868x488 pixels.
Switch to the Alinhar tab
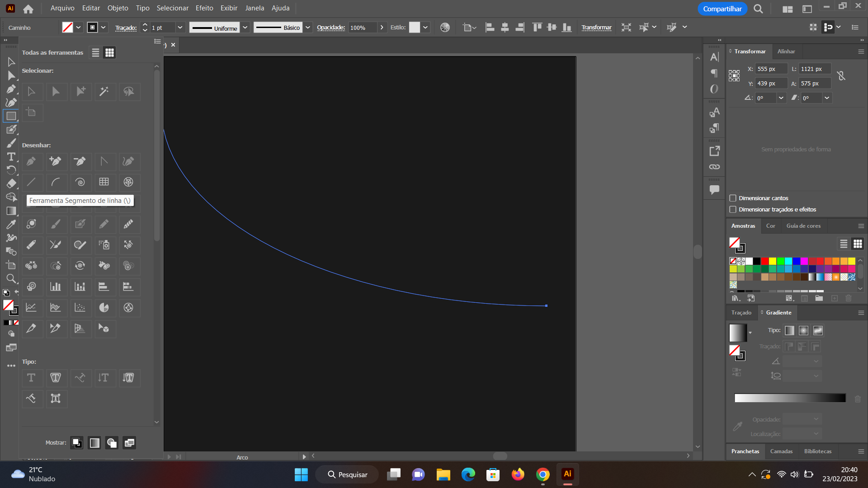pos(786,52)
